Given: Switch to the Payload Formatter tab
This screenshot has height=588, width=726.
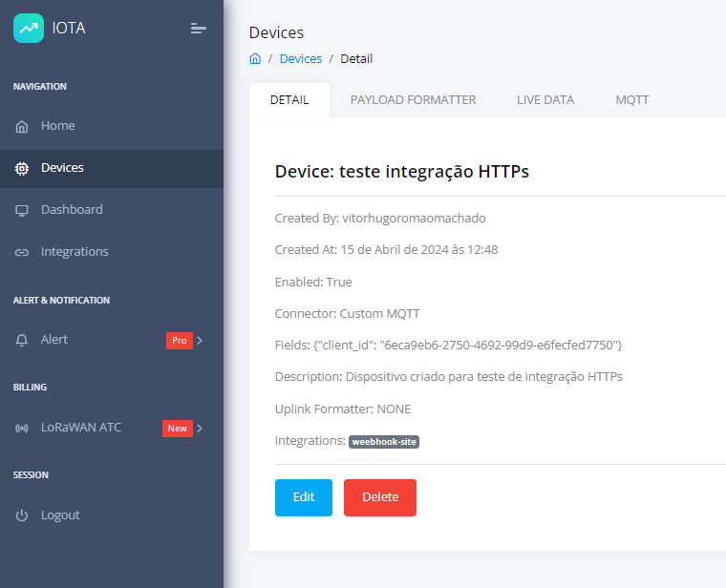Looking at the screenshot, I should pos(413,99).
